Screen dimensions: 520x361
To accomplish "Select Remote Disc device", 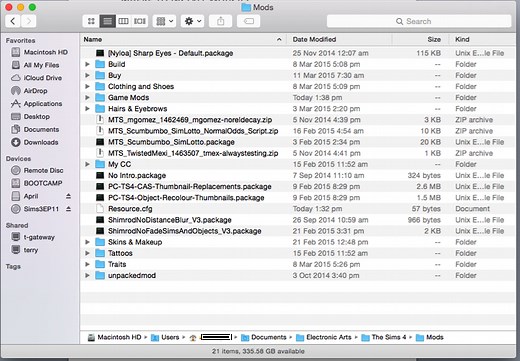I will (37, 170).
